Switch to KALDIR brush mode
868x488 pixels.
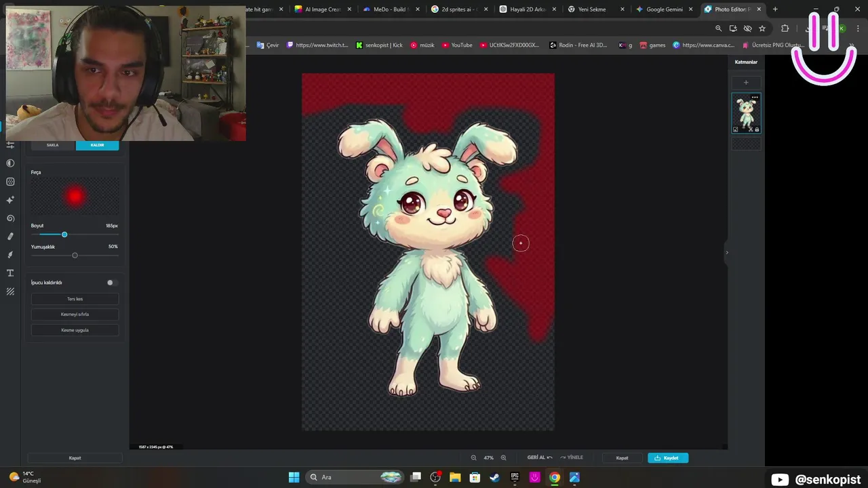click(97, 145)
